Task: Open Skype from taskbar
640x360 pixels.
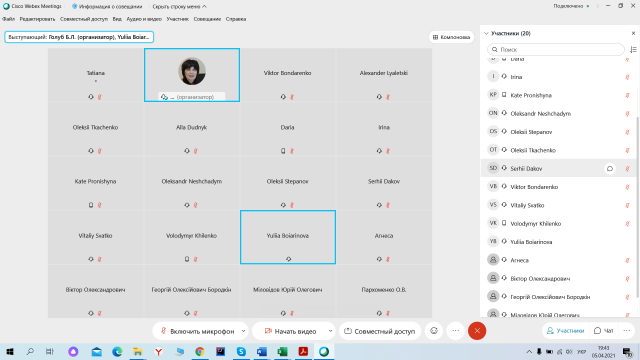Action: (241, 351)
